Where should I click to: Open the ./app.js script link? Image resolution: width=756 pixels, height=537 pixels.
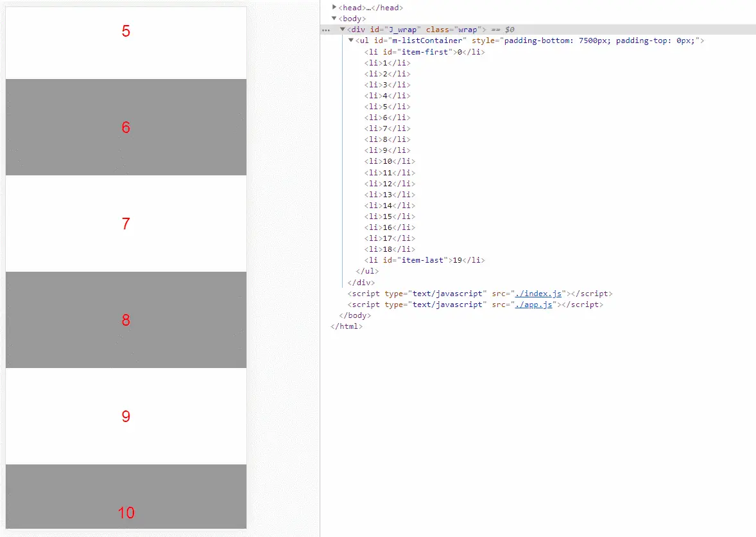coord(533,304)
